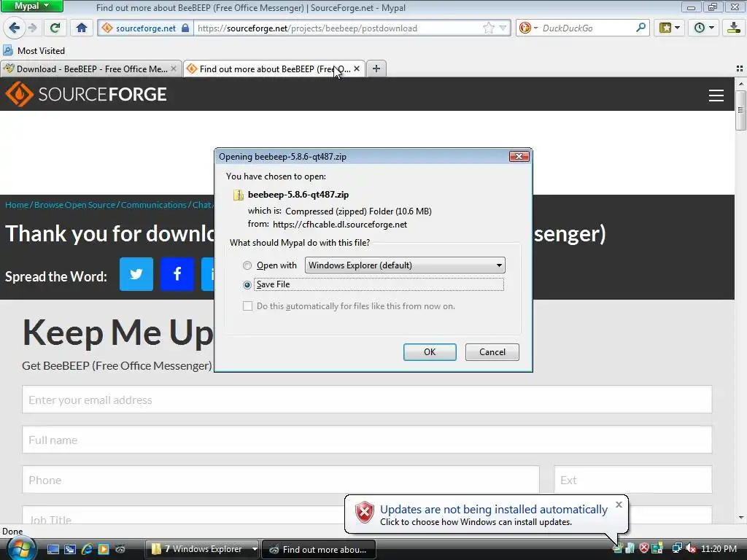747x560 pixels.
Task: Click OK in the download dialog
Action: point(430,352)
